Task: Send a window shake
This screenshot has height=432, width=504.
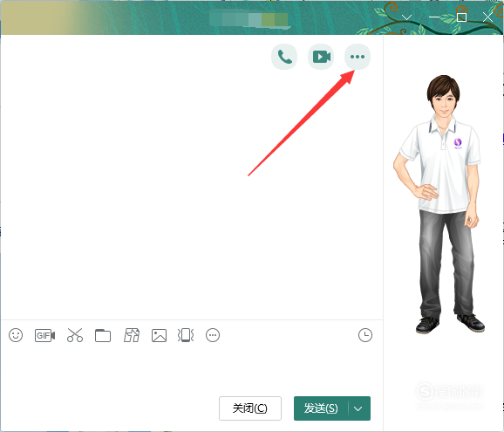Action: pyautogui.click(x=186, y=335)
